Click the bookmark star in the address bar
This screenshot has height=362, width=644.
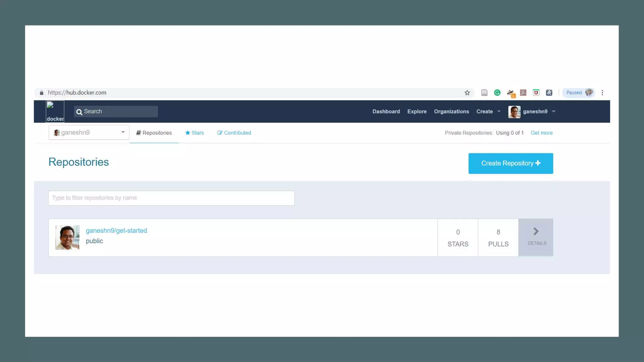tap(467, 93)
